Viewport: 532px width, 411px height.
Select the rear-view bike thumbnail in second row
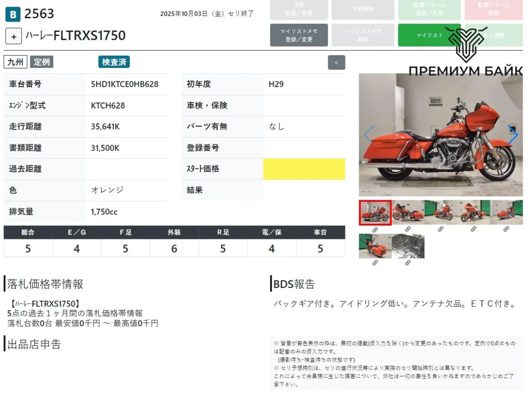pos(375,246)
